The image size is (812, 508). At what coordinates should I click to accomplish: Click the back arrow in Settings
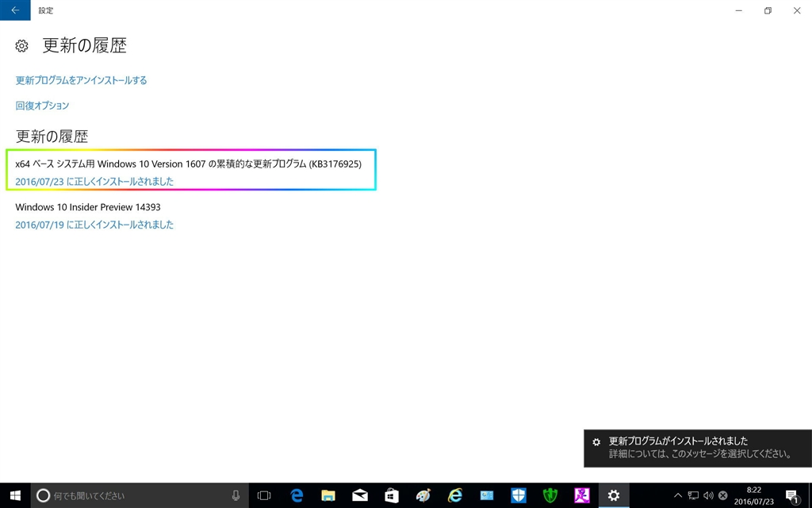15,10
